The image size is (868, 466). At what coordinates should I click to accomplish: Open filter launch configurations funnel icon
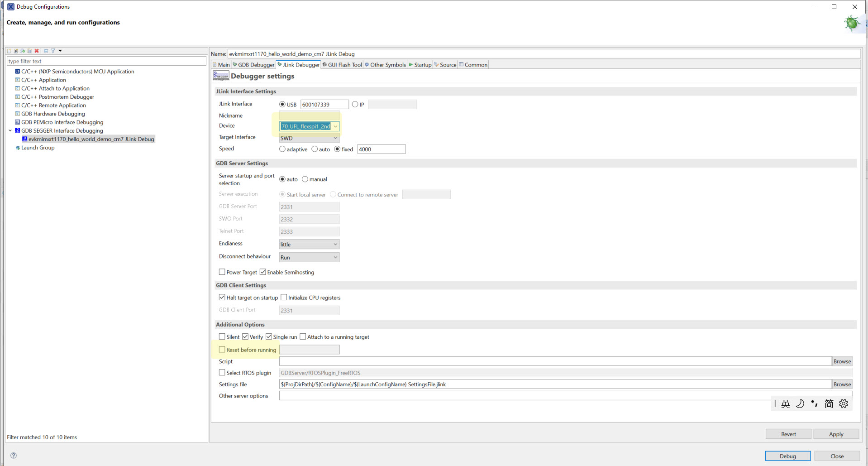coord(53,51)
